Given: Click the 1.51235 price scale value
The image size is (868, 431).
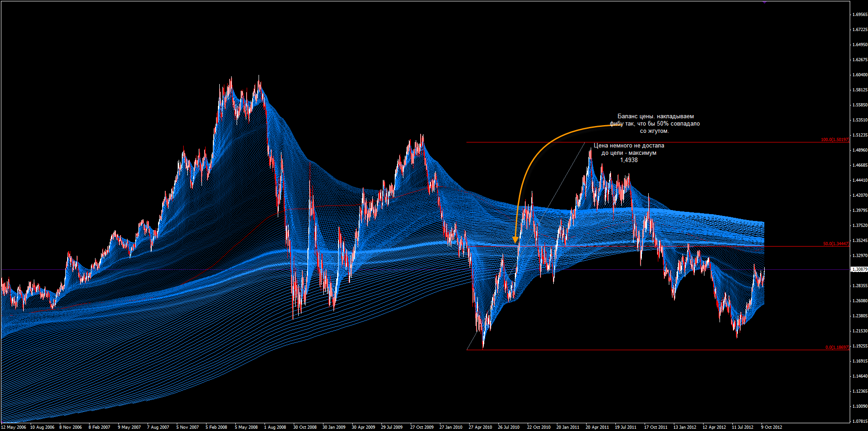Looking at the screenshot, I should point(860,135).
